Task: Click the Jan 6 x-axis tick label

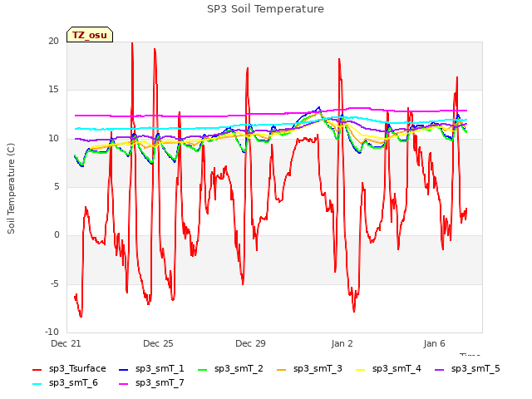Action: (x=434, y=343)
